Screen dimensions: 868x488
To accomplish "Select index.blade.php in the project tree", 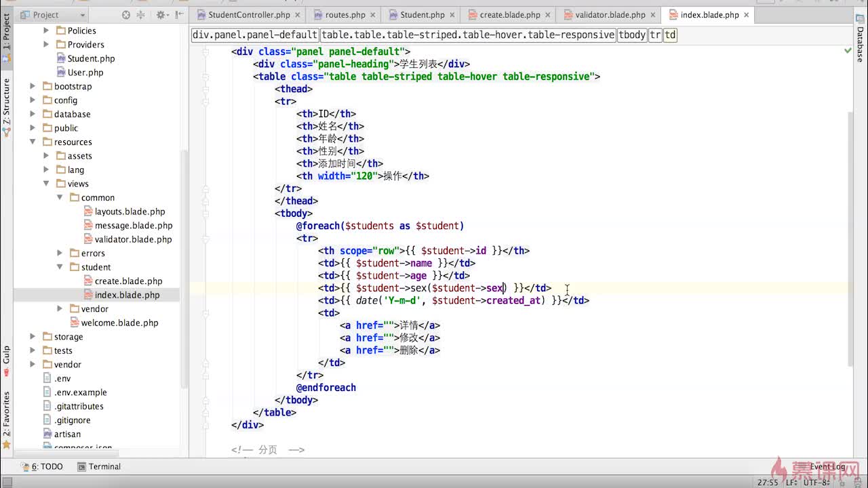I will click(127, 295).
